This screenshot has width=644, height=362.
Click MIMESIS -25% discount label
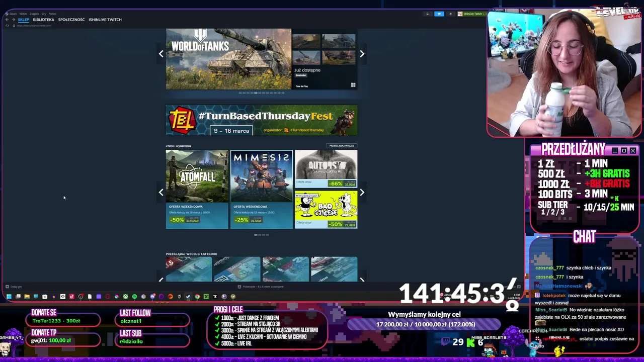pyautogui.click(x=242, y=220)
